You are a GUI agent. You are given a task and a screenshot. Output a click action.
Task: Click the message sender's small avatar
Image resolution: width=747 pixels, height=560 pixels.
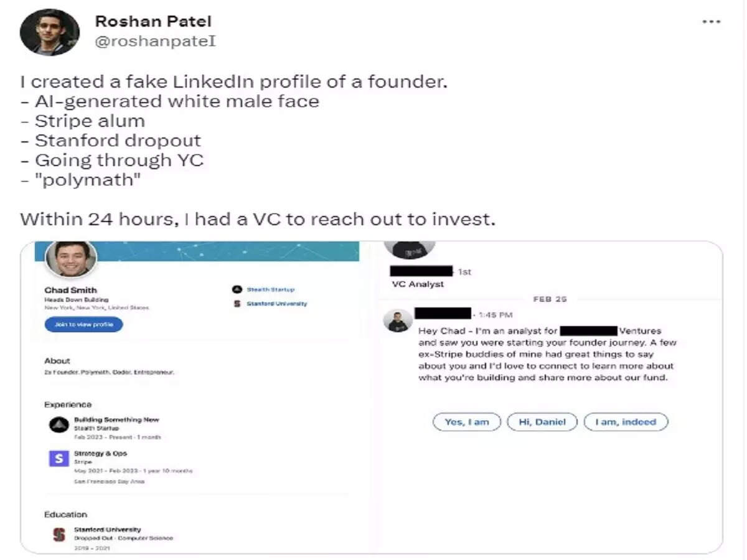click(398, 320)
